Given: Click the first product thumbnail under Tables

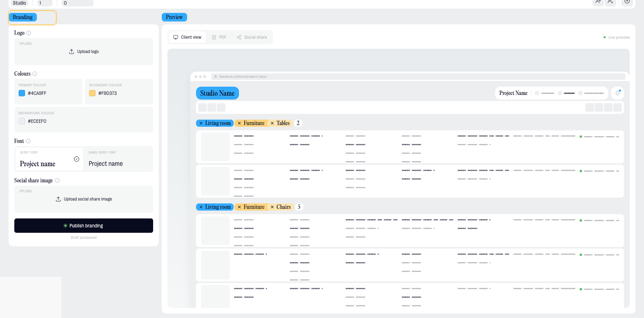Looking at the screenshot, I should [215, 147].
